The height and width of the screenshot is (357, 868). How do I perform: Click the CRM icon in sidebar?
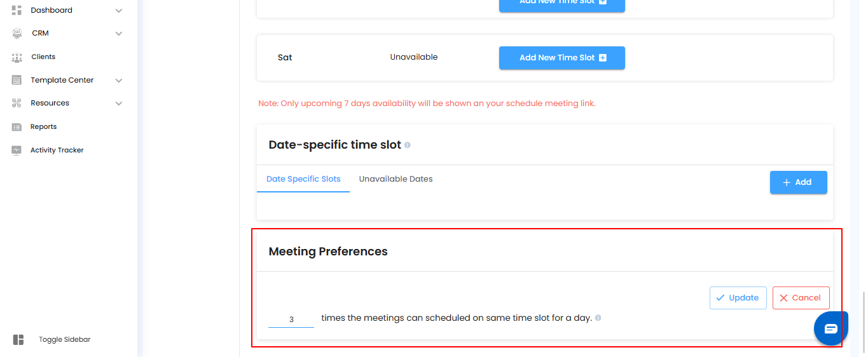(17, 33)
